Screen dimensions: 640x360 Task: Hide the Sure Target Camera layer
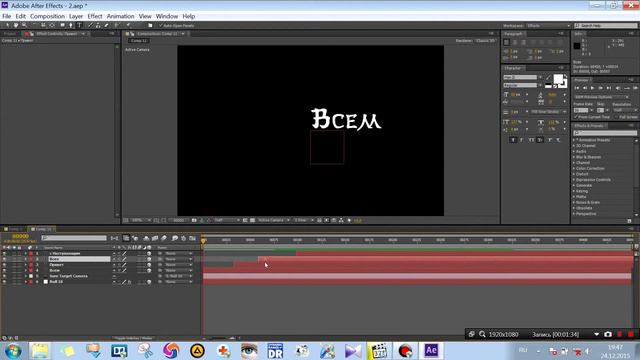pos(4,276)
